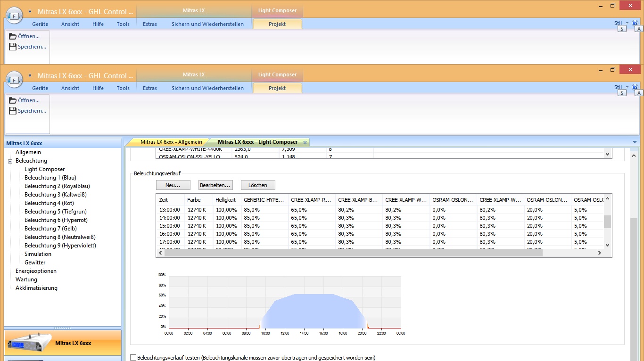Click the Bearbeiten... button

tap(215, 185)
